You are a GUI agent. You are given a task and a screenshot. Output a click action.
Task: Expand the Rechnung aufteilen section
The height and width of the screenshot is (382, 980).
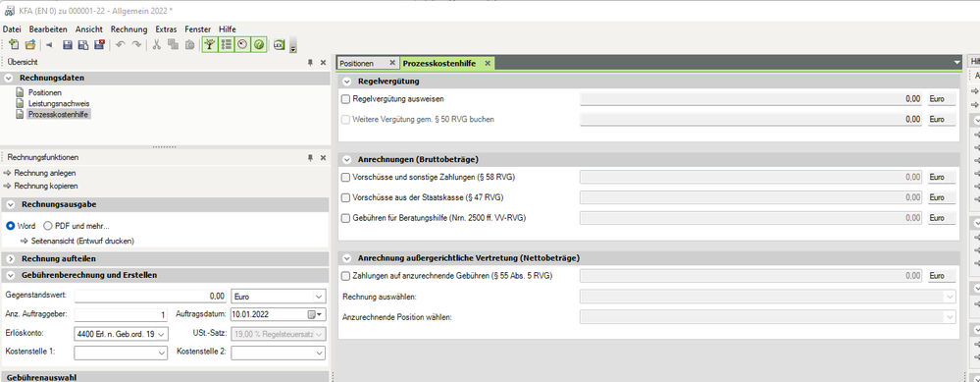(x=11, y=259)
